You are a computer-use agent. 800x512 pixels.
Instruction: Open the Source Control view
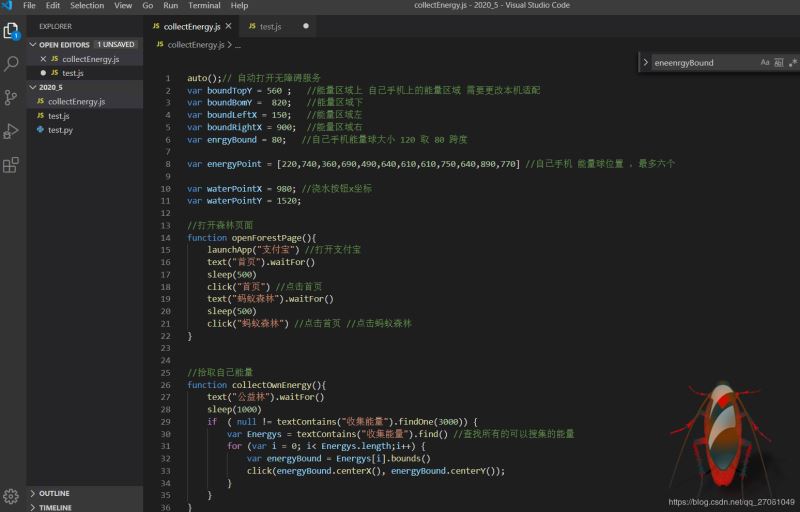(x=12, y=97)
